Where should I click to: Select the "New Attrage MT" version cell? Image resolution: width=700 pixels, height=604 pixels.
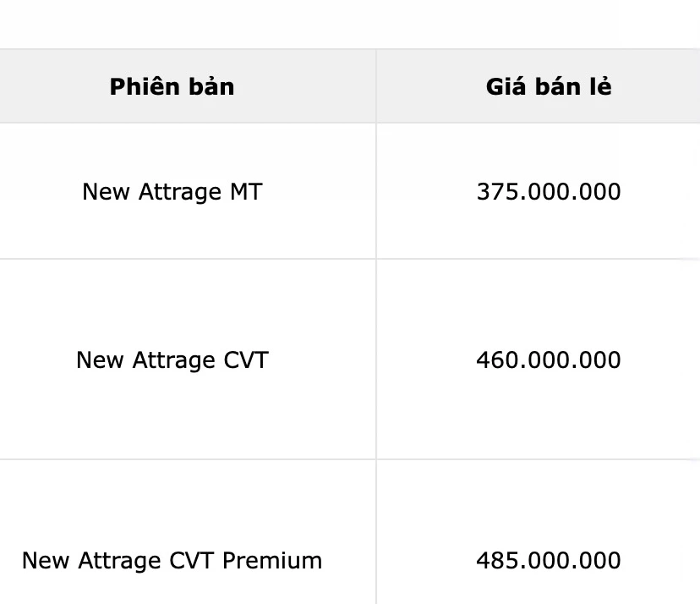point(172,192)
